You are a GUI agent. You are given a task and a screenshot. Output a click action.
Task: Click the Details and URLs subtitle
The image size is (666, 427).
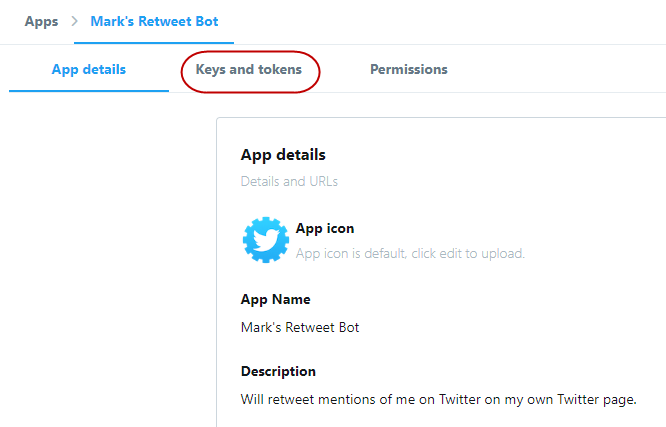(x=289, y=182)
